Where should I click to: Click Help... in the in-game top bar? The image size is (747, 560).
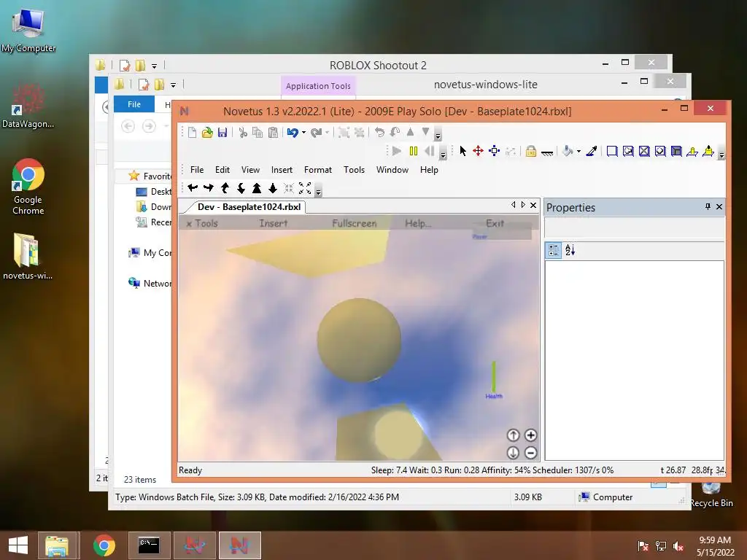coord(418,223)
